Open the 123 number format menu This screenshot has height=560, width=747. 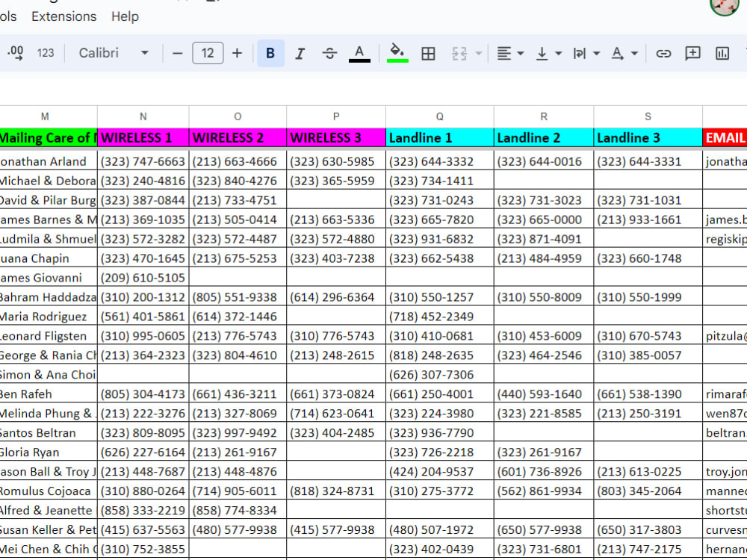coord(46,53)
